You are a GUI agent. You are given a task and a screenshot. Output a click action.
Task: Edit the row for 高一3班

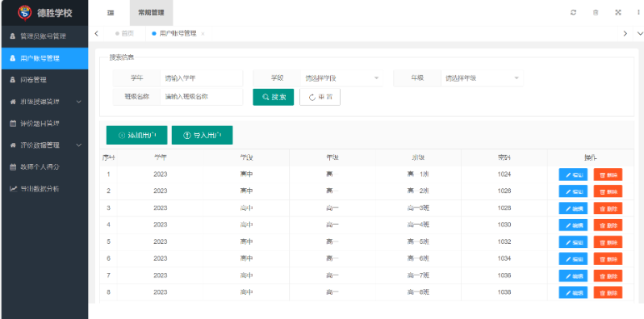click(573, 208)
